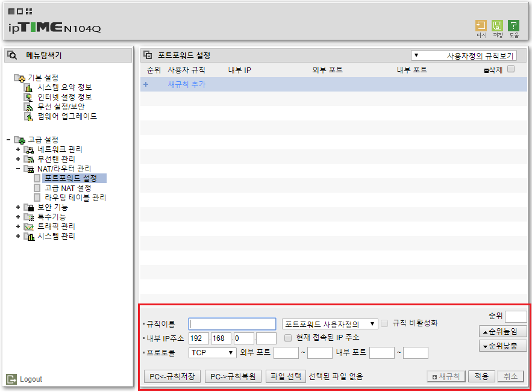Open 고급 NAT 설정 menu item
532x392 pixels.
(x=68, y=188)
